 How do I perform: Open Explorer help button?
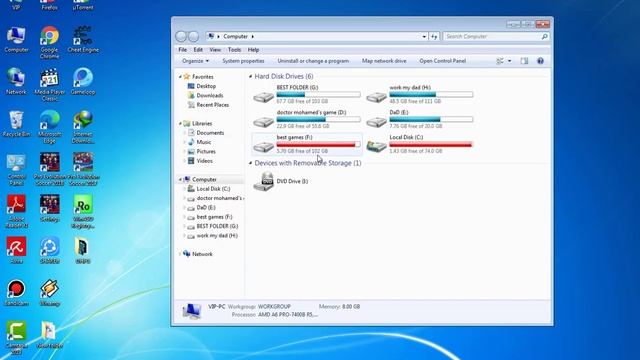tap(540, 61)
